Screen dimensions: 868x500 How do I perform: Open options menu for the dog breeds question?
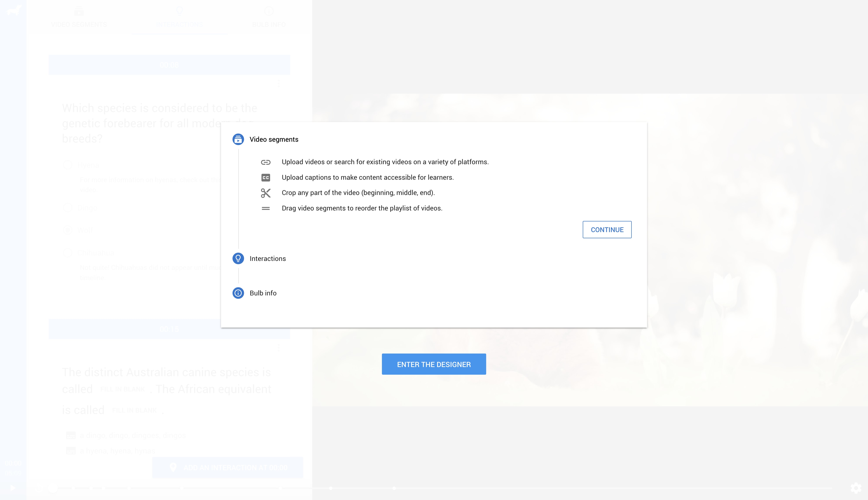click(279, 83)
